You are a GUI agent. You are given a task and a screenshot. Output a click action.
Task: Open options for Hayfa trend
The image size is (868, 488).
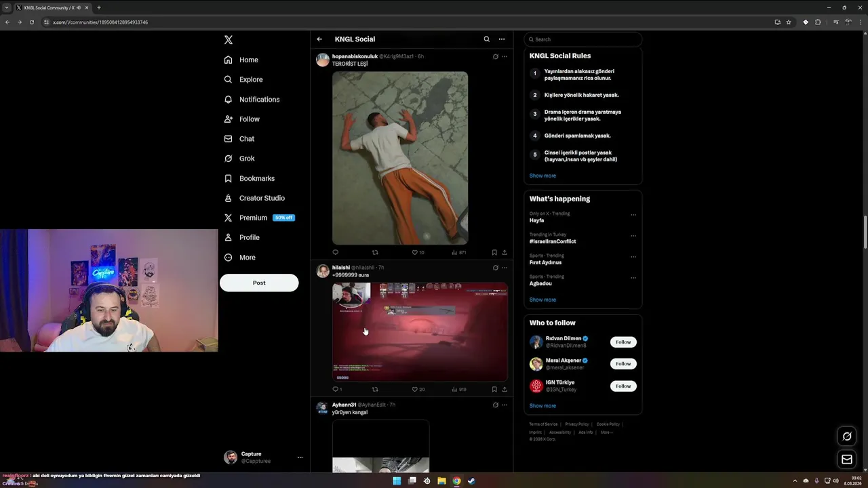633,215
